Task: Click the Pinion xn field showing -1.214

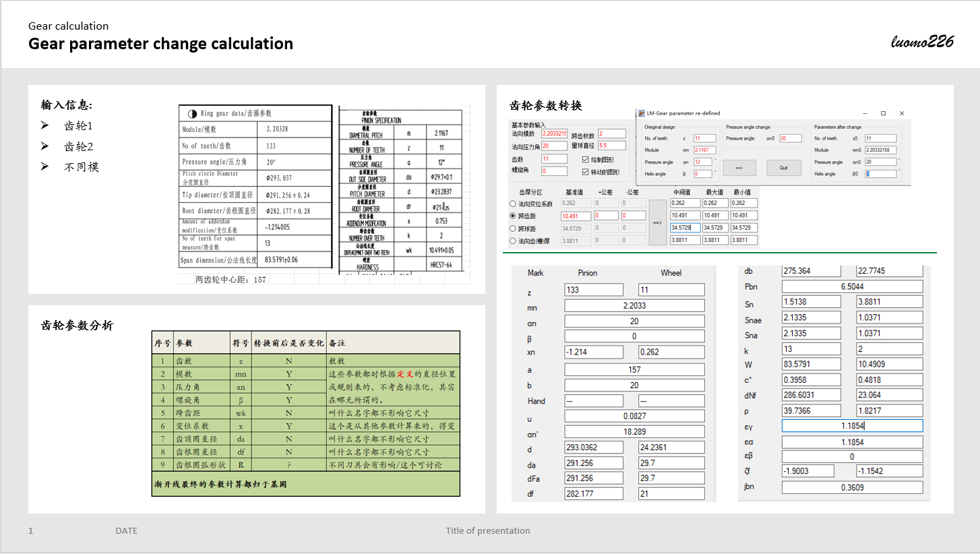Action: [594, 352]
